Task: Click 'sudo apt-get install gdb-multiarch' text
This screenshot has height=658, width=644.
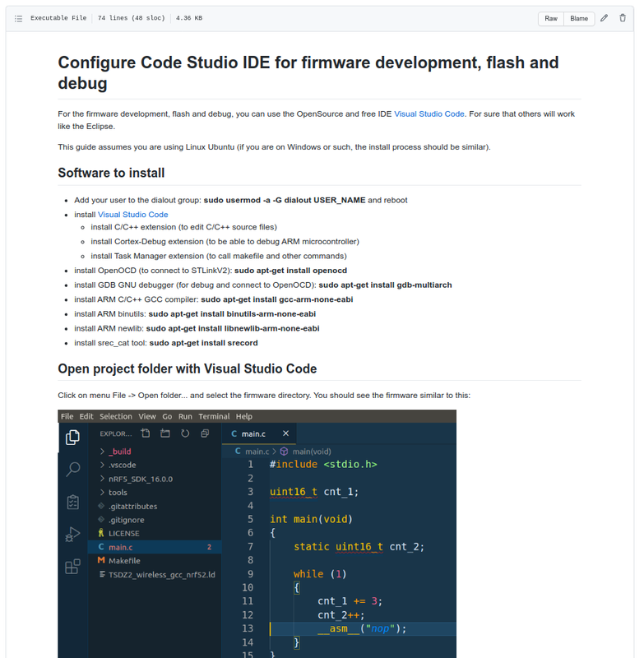Action: (x=385, y=285)
